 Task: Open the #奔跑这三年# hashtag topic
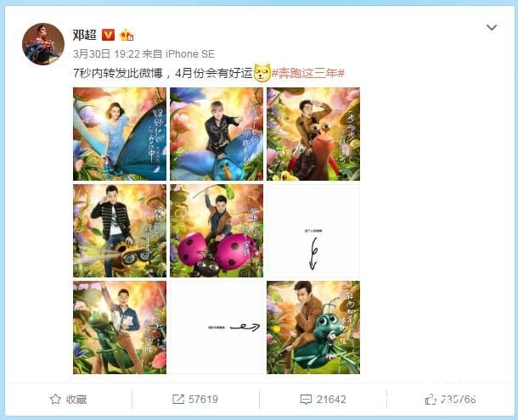coord(308,73)
